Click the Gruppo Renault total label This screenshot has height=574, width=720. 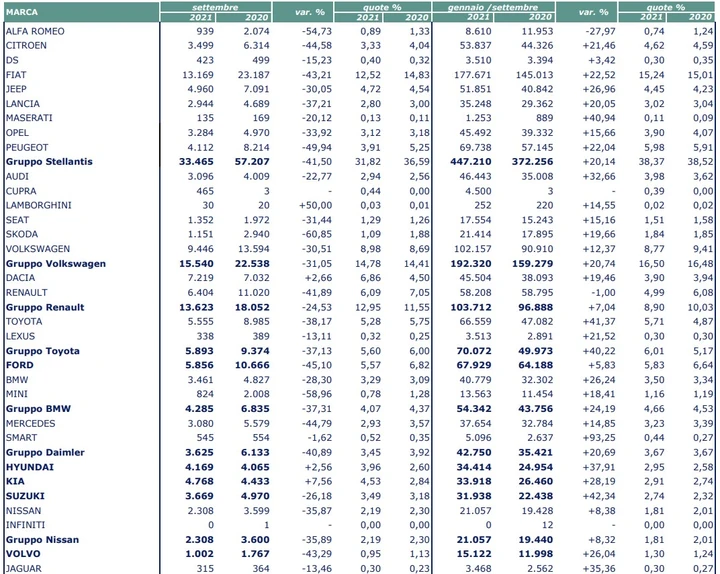click(x=45, y=307)
